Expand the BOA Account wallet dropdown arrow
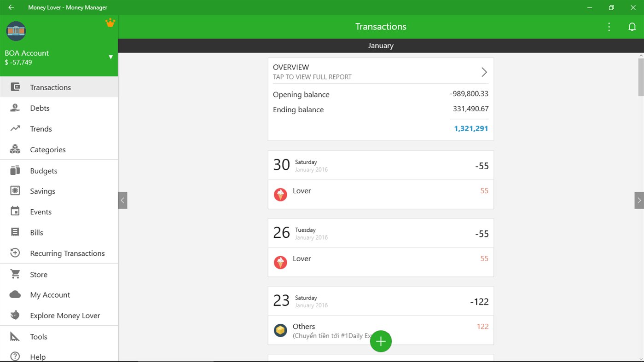Viewport: 644px width, 362px height. (110, 57)
